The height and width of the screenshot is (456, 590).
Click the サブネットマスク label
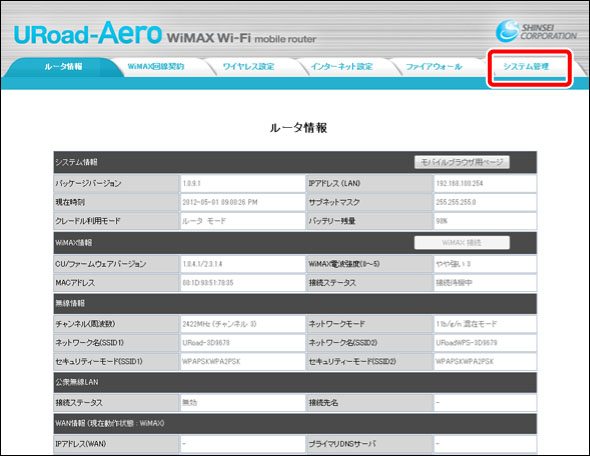[334, 202]
